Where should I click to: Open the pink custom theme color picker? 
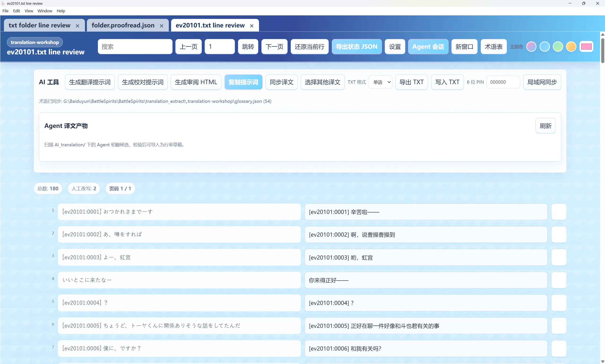point(586,47)
